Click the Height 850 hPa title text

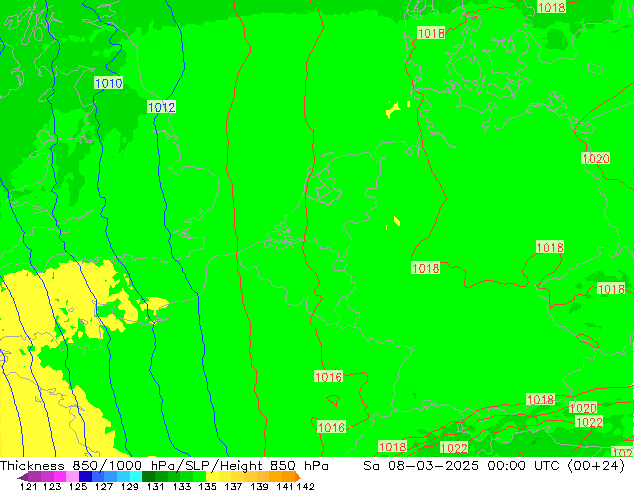275,466
